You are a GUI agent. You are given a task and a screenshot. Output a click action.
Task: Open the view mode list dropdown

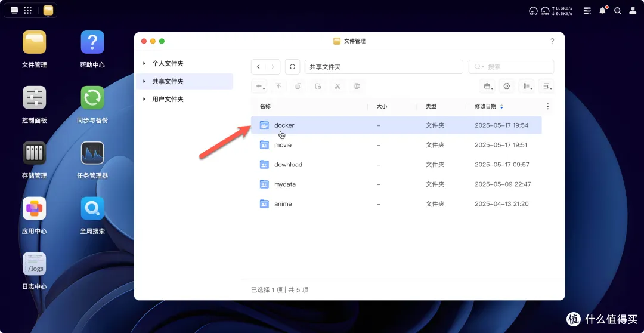tap(527, 86)
